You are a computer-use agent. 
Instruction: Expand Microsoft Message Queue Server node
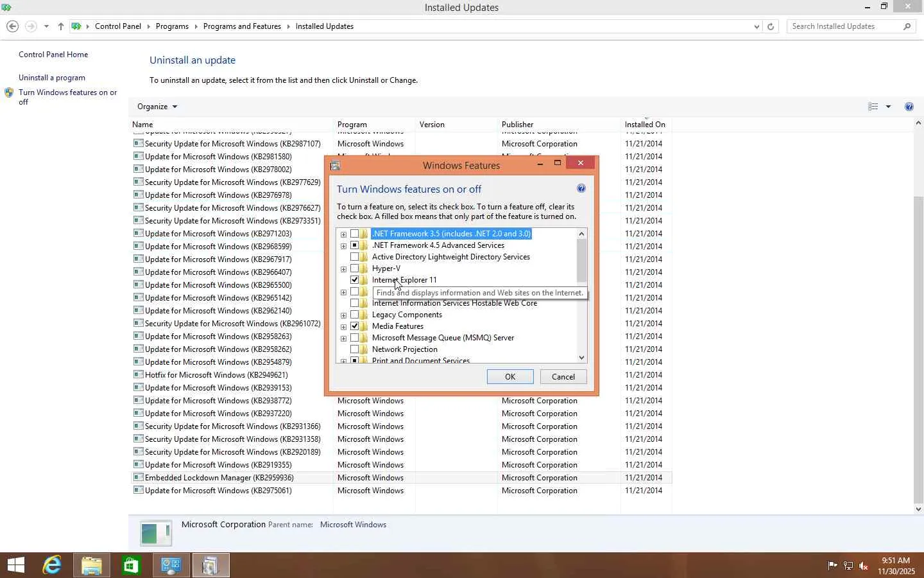tap(343, 338)
